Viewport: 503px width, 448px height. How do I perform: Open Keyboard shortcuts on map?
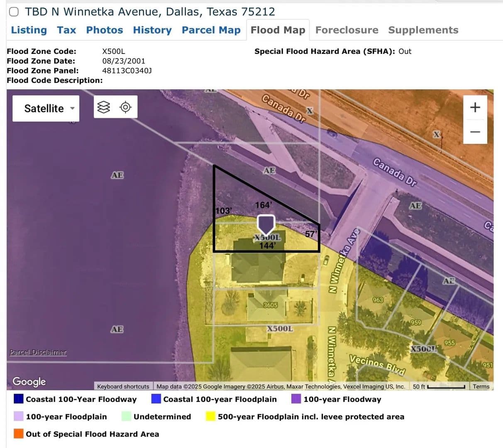123,386
